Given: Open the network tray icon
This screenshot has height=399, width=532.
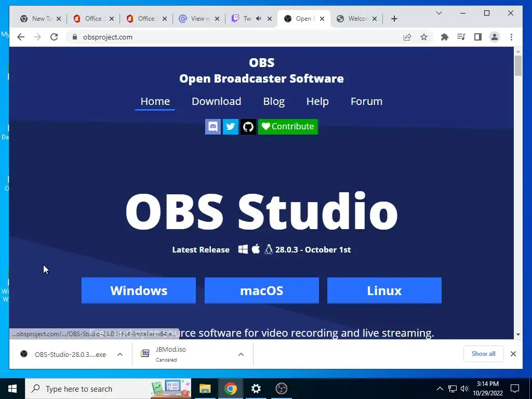Looking at the screenshot, I should point(453,389).
